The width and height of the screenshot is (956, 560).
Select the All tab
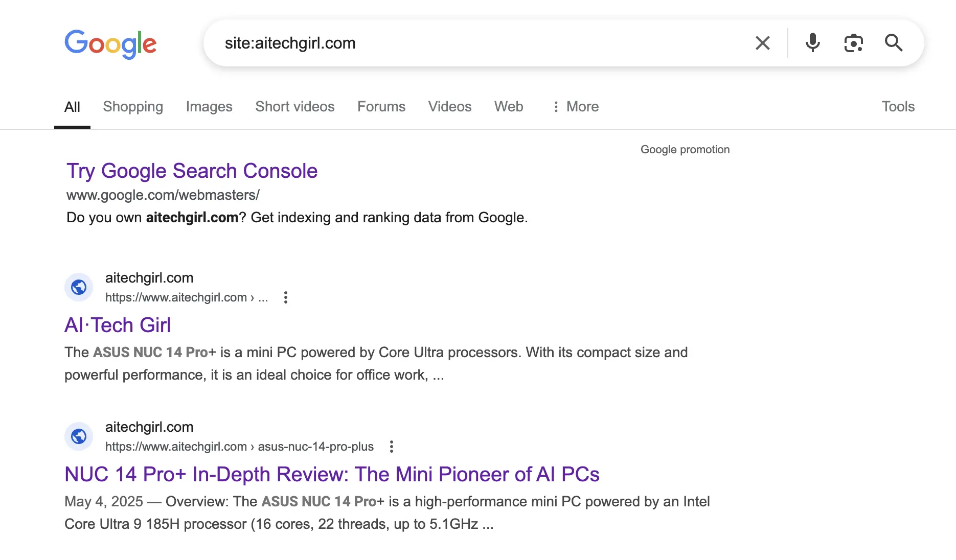[72, 107]
